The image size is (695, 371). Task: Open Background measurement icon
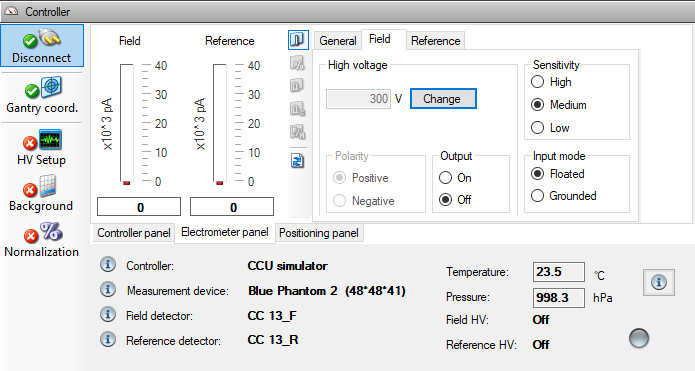[x=48, y=186]
